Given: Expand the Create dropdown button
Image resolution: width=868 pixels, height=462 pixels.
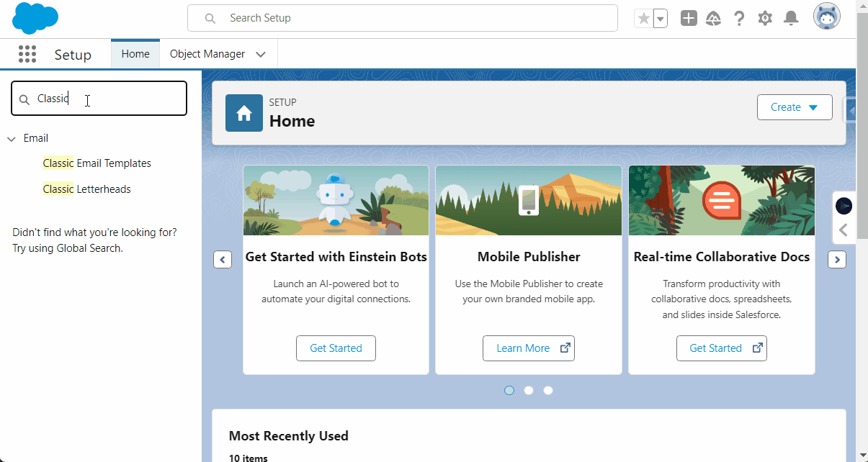Looking at the screenshot, I should click(795, 107).
